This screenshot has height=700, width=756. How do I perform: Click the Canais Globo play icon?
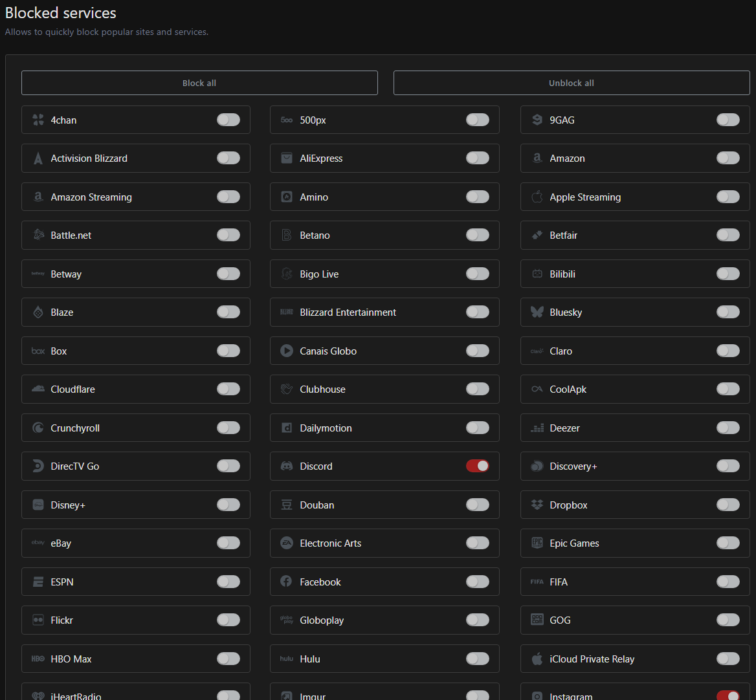[287, 351]
